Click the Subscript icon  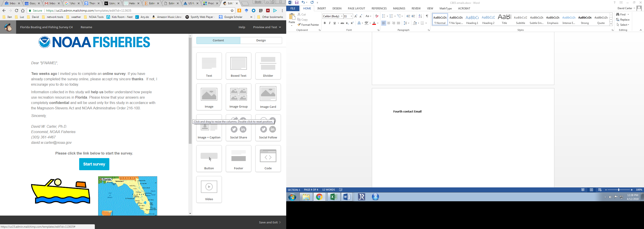347,23
